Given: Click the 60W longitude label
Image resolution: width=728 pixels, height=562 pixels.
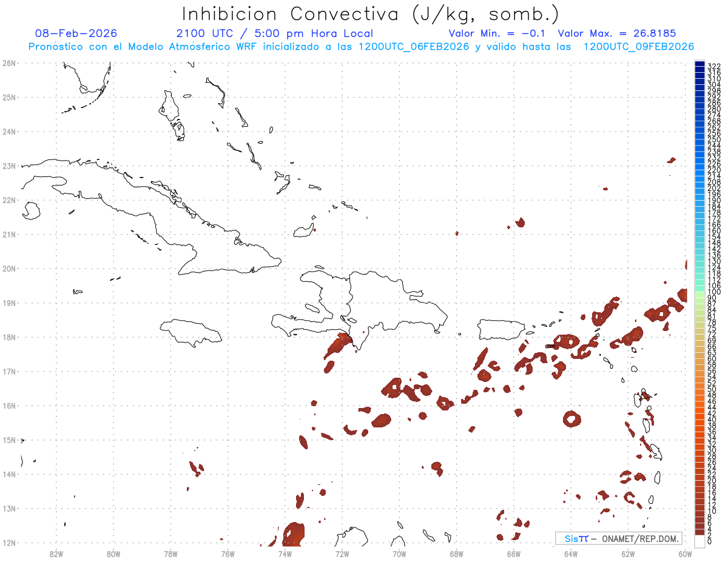Looking at the screenshot, I should 686,554.
